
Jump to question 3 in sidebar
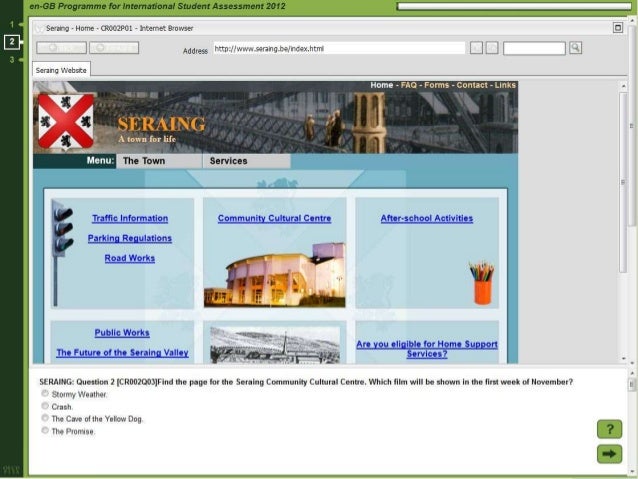(12, 59)
